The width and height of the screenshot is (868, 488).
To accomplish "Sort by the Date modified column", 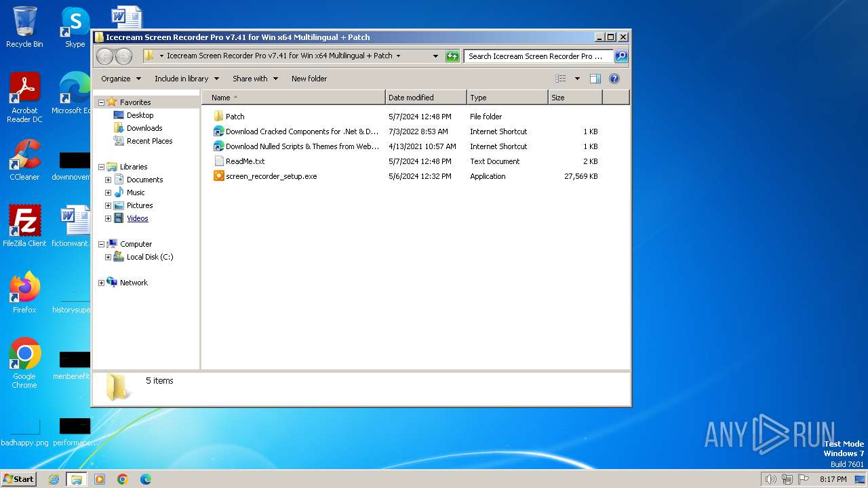I will click(426, 98).
